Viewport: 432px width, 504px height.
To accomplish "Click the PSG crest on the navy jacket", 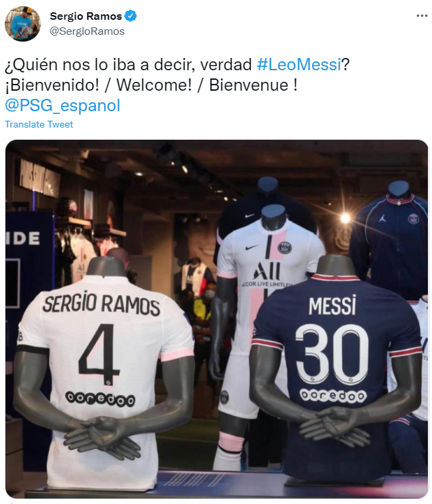I will pos(414,219).
